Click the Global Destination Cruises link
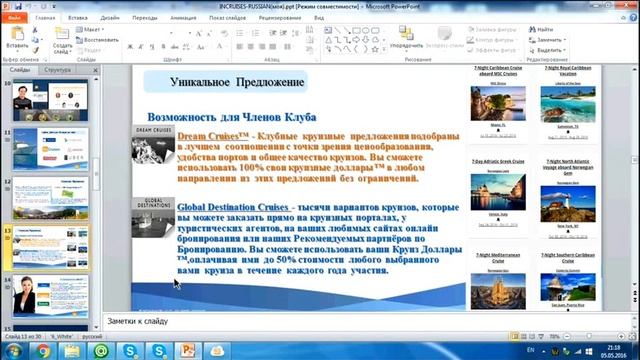This screenshot has height=360, width=640. coord(233,207)
